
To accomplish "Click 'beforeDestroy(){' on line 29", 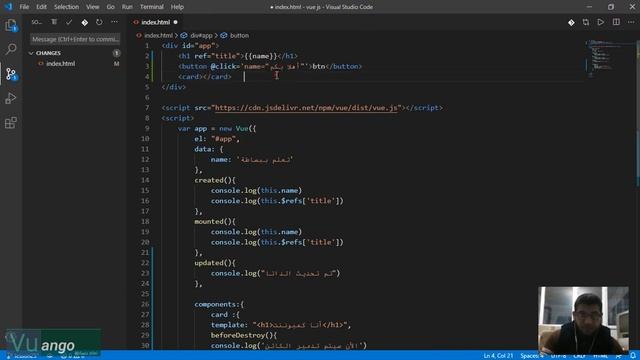I will (244, 335).
